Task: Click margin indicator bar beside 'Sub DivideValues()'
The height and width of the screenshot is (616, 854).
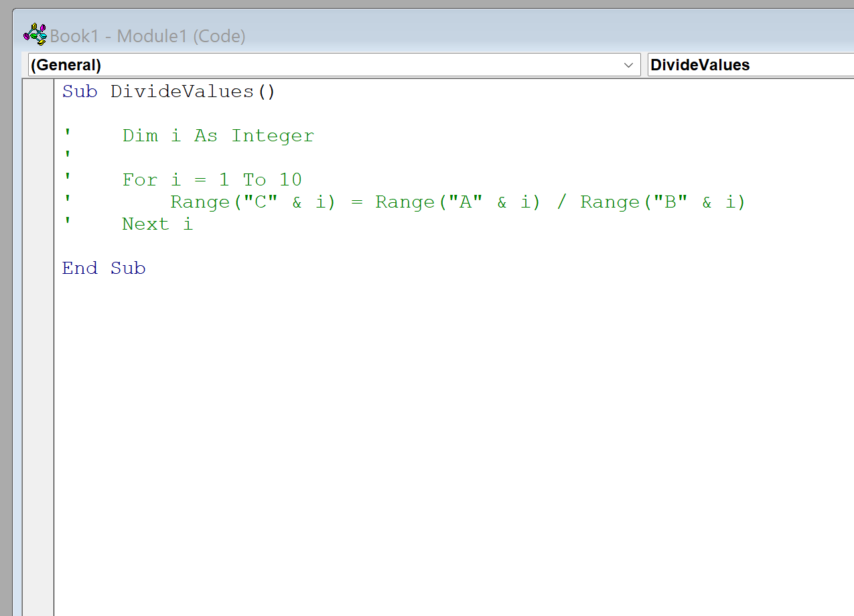Action: (x=38, y=92)
